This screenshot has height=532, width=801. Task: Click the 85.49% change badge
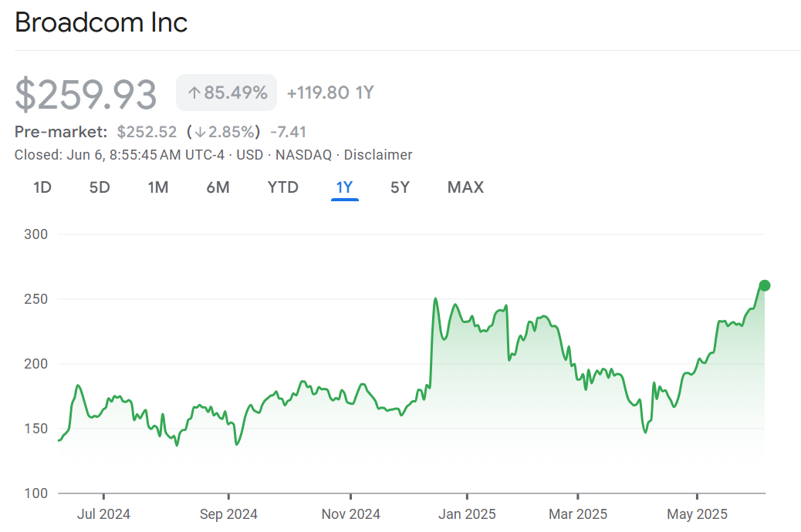coord(226,93)
